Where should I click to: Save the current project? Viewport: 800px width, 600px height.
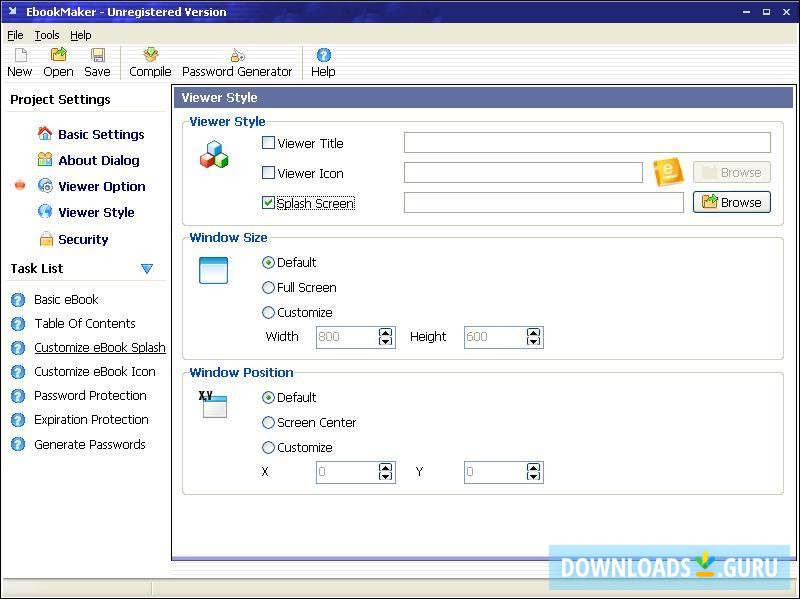(x=97, y=61)
